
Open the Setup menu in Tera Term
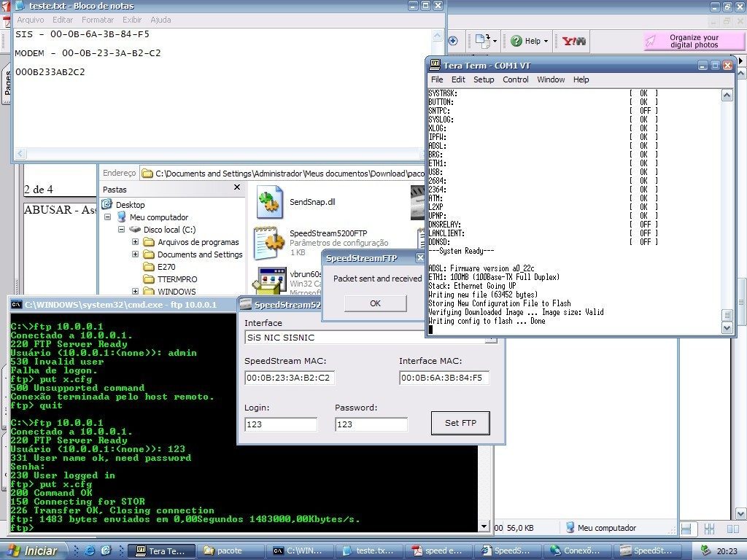(484, 79)
